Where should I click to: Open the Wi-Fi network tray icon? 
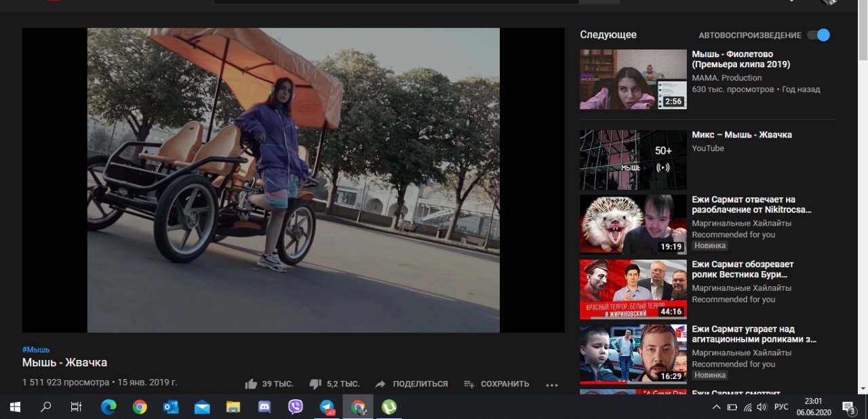747,407
